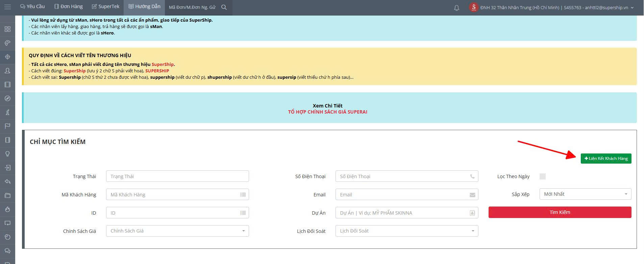Focus the Dự Án input field
This screenshot has width=644, height=264.
click(x=407, y=213)
